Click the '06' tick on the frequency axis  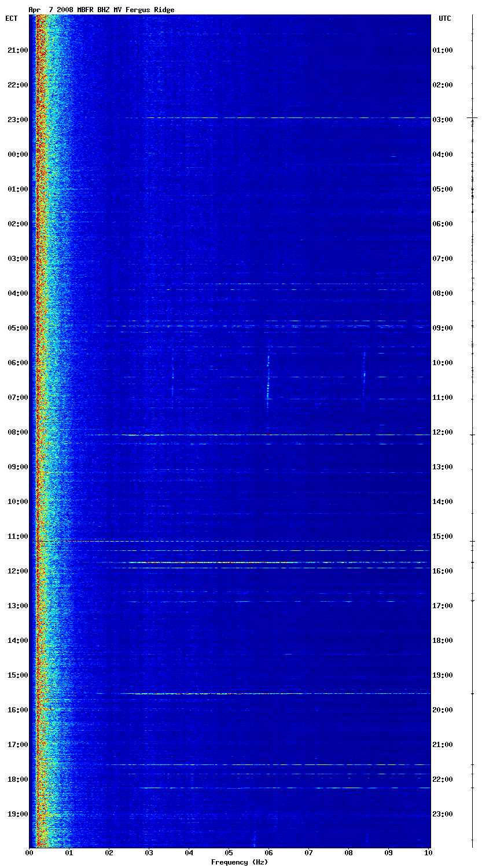268,853
